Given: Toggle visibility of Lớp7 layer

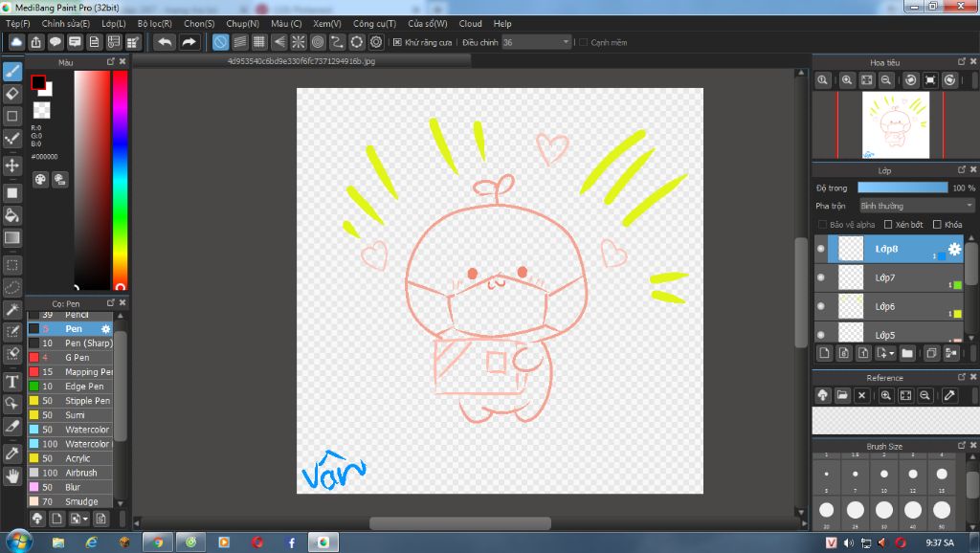Looking at the screenshot, I should click(821, 277).
